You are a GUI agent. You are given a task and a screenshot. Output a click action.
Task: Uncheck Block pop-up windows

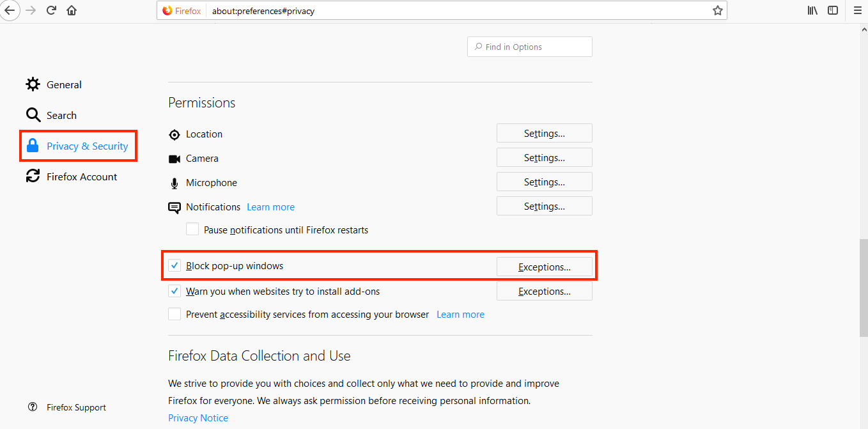(x=174, y=265)
